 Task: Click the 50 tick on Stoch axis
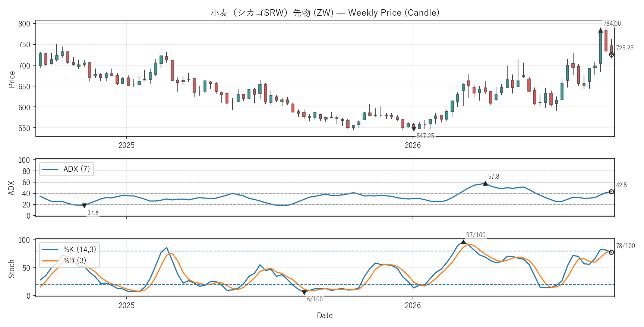pyautogui.click(x=26, y=268)
